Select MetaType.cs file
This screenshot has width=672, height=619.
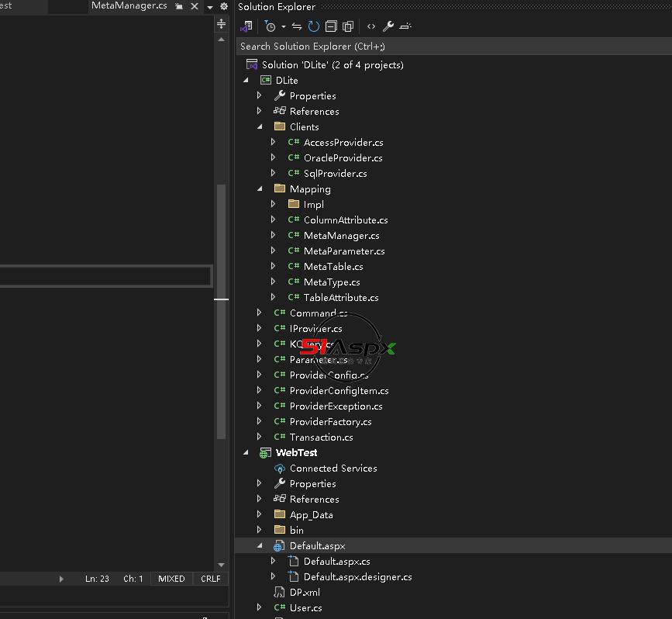[331, 282]
